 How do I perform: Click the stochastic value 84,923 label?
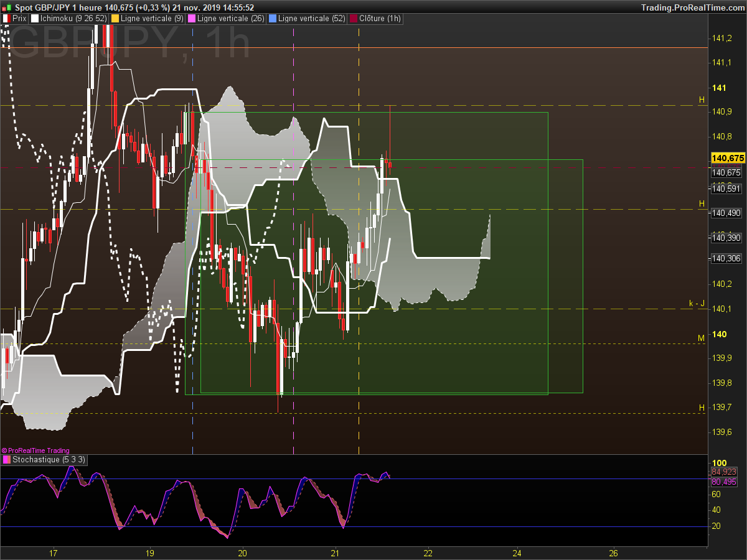pyautogui.click(x=724, y=472)
